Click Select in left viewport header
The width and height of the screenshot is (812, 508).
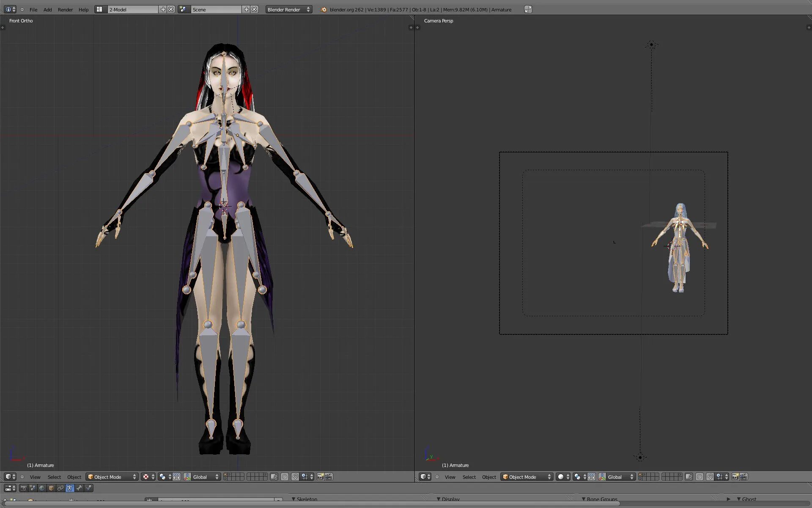pos(54,477)
